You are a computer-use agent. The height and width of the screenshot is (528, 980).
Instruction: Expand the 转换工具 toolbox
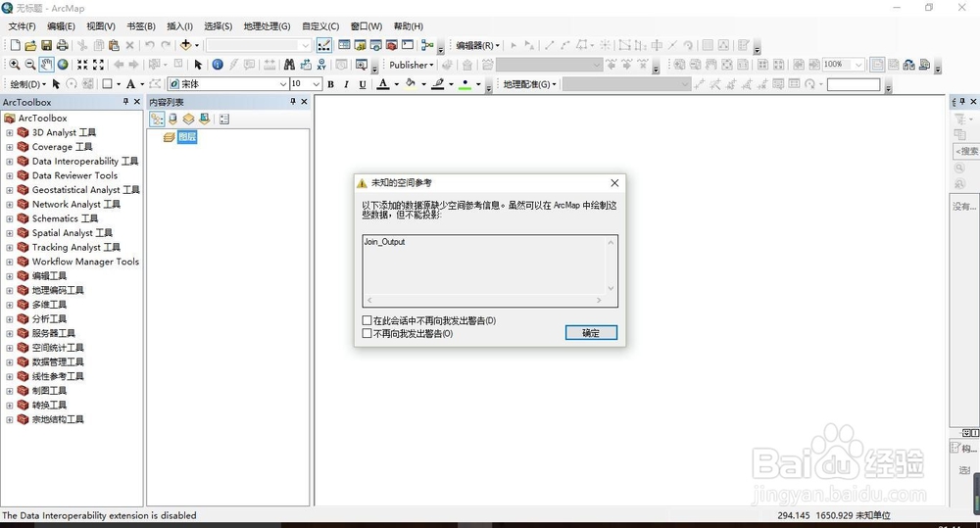[x=10, y=406]
